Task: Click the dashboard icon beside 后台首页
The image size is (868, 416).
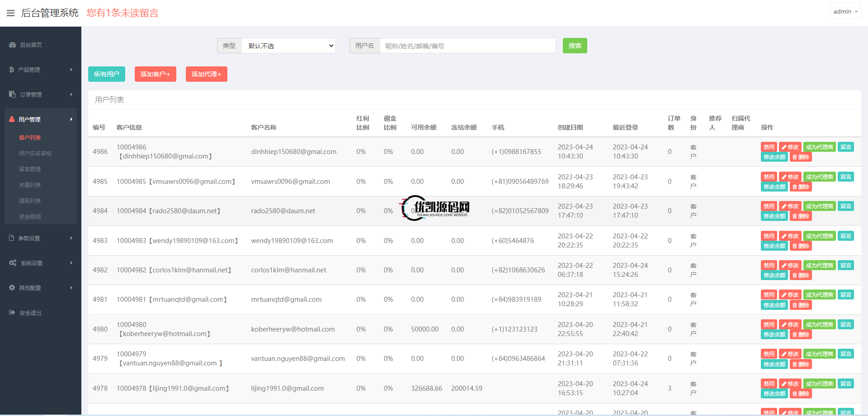Action: point(12,45)
